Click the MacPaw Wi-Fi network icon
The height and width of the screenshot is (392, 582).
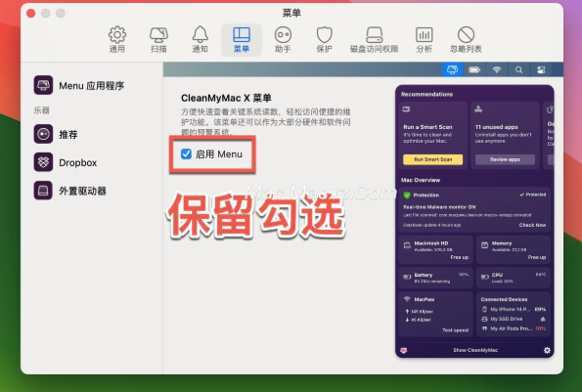pos(407,299)
